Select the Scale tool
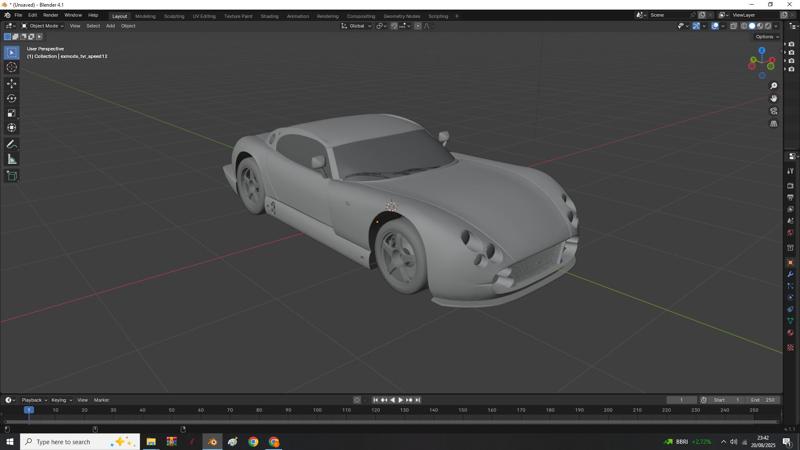800x450 pixels. pos(12,113)
